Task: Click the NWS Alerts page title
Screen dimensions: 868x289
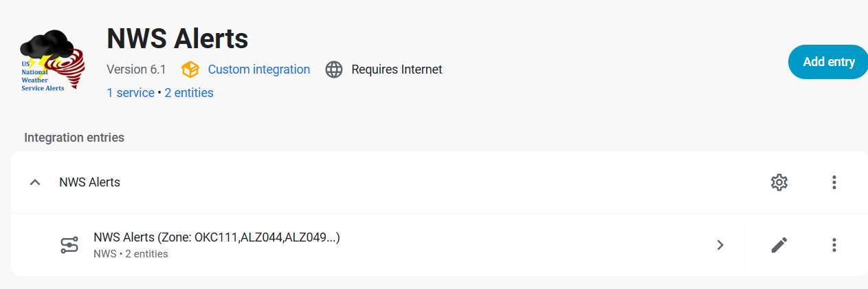Action: tap(177, 39)
